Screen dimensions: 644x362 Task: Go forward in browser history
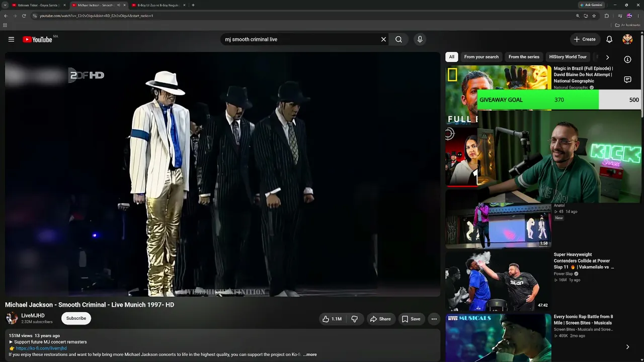pos(15,16)
